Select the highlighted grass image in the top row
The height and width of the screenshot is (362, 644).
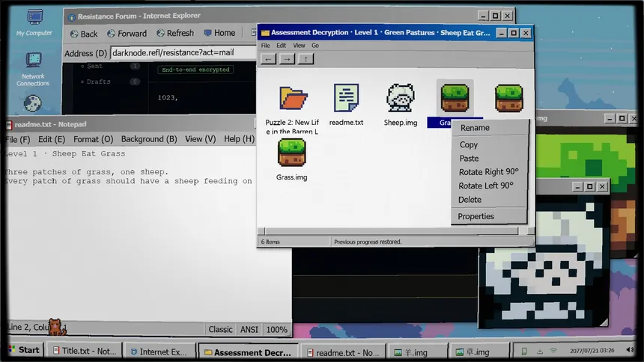click(x=455, y=99)
